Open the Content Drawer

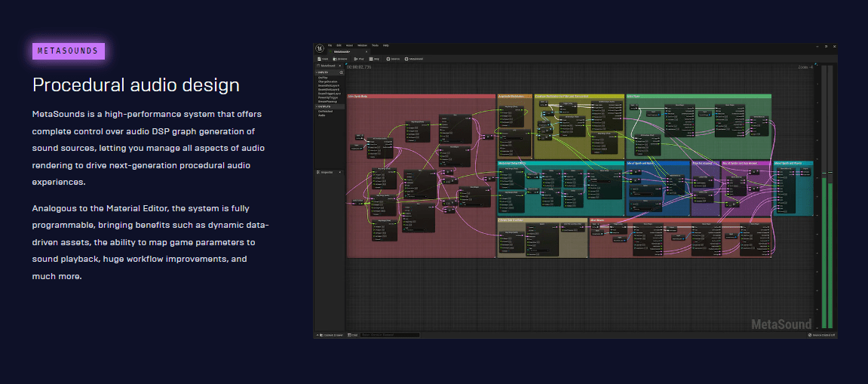coord(330,335)
